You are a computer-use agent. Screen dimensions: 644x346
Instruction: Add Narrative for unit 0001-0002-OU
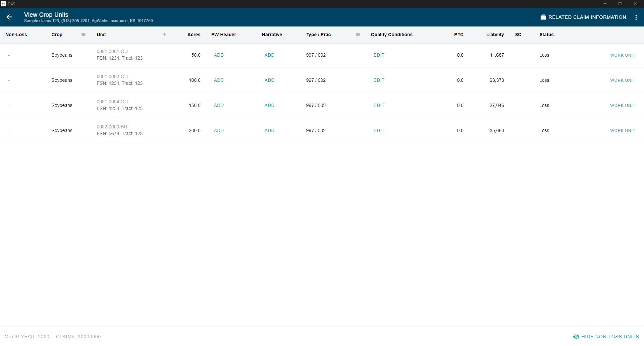pos(269,80)
